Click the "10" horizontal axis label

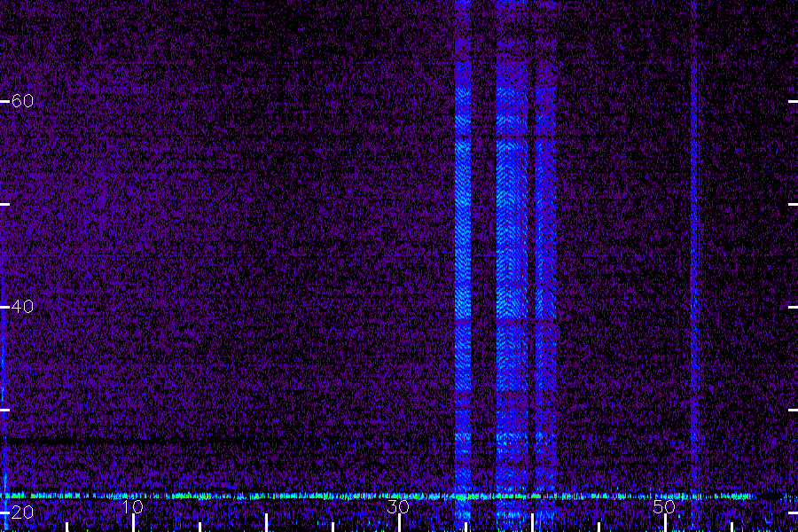coord(133,506)
